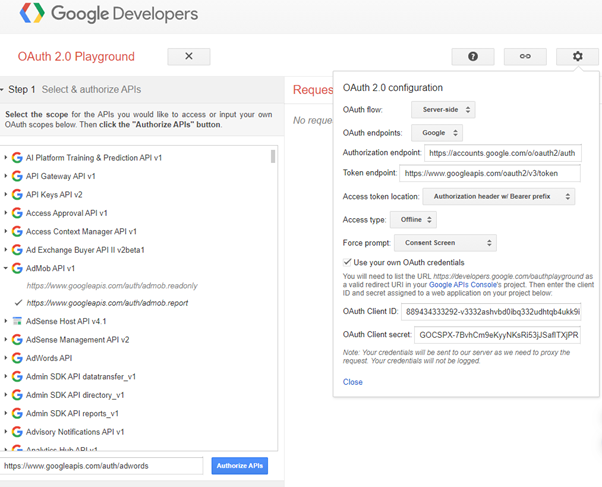
Task: Click the Authorize APIs button
Action: 240,465
